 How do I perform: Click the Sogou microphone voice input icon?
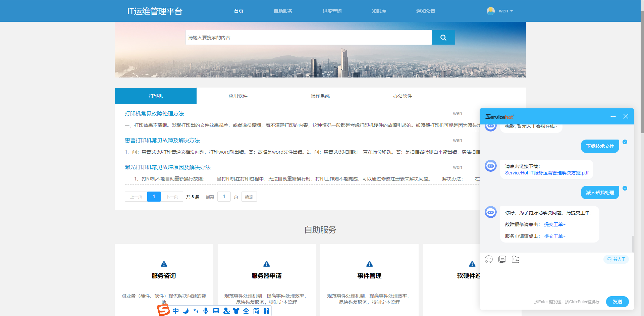coord(206,311)
